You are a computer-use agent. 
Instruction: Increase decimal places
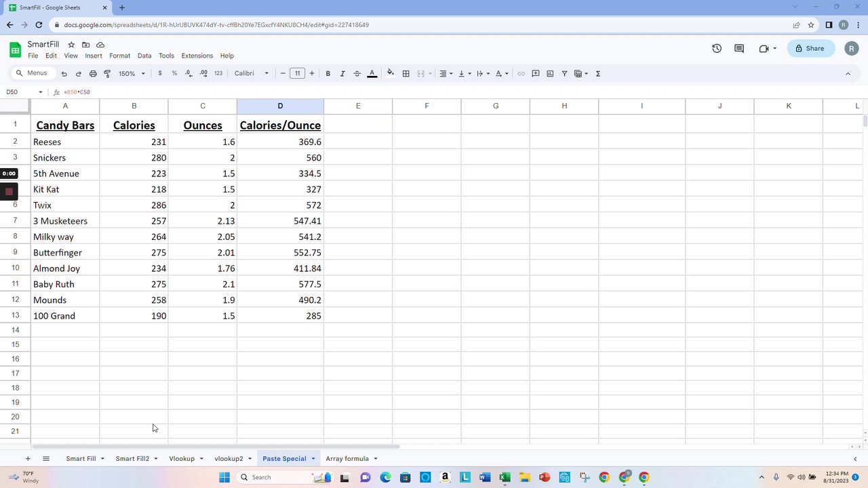203,73
